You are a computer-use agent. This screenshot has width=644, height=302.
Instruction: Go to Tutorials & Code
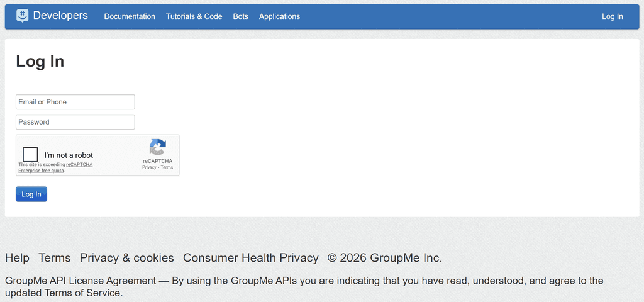[194, 16]
